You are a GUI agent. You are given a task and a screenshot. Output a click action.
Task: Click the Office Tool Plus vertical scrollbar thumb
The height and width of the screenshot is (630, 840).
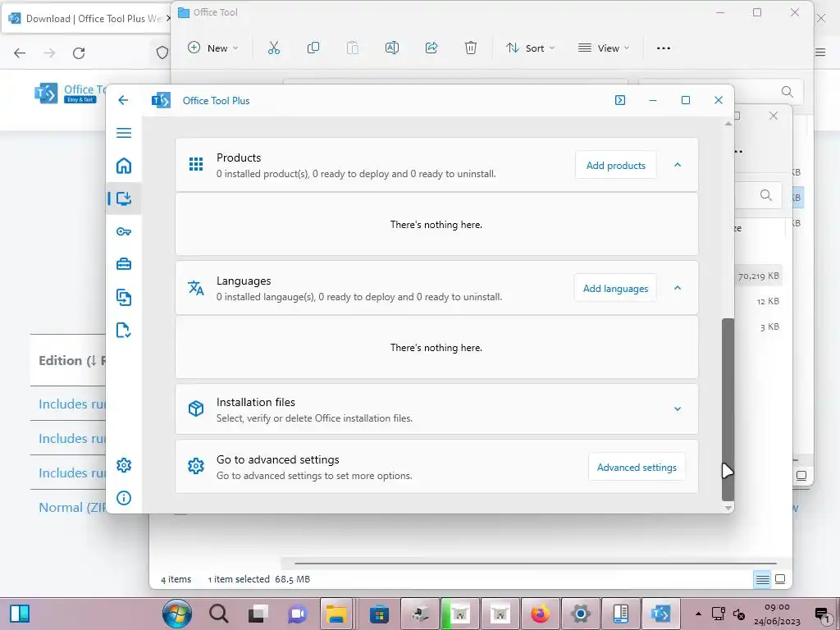[x=728, y=409]
